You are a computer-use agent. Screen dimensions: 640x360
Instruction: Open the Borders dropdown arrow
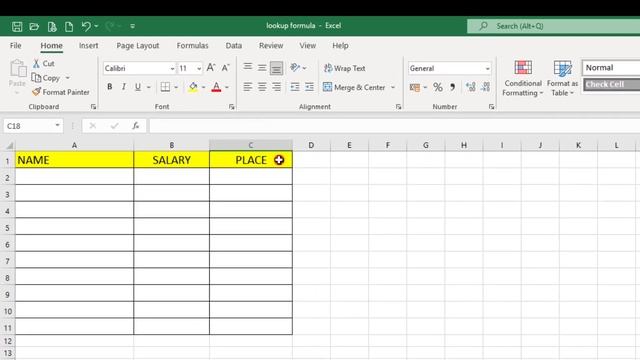click(x=176, y=87)
